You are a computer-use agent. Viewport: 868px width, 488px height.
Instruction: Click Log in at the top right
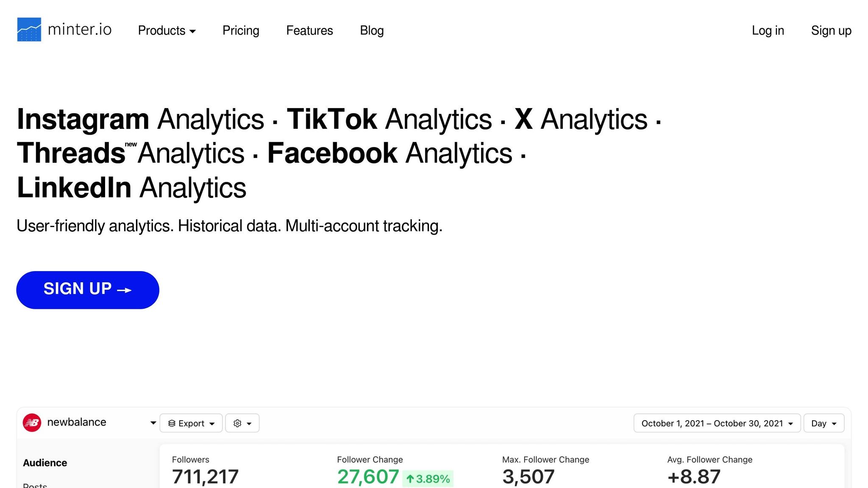coord(768,30)
